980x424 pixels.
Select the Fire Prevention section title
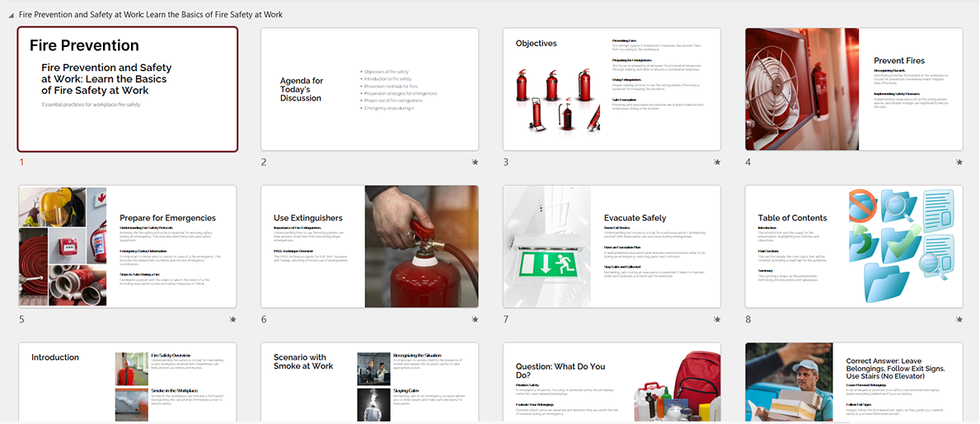click(151, 14)
